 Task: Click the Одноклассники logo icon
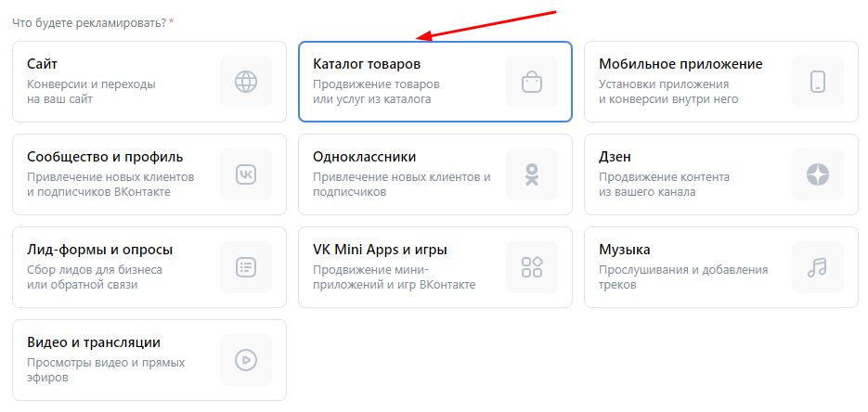[x=532, y=174]
